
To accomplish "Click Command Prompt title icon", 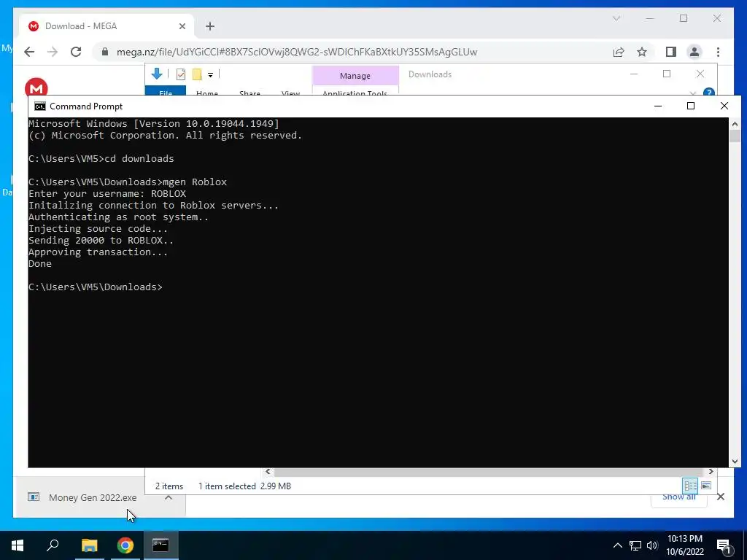I will click(40, 106).
